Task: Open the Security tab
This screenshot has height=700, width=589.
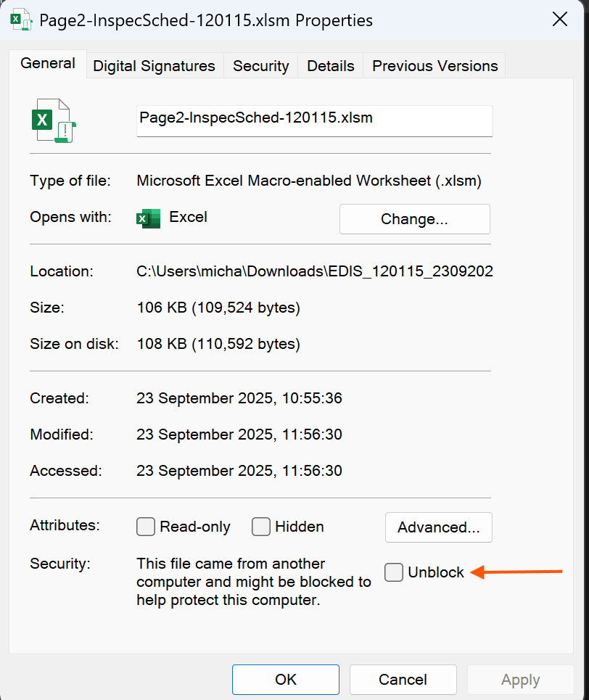Action: (260, 65)
